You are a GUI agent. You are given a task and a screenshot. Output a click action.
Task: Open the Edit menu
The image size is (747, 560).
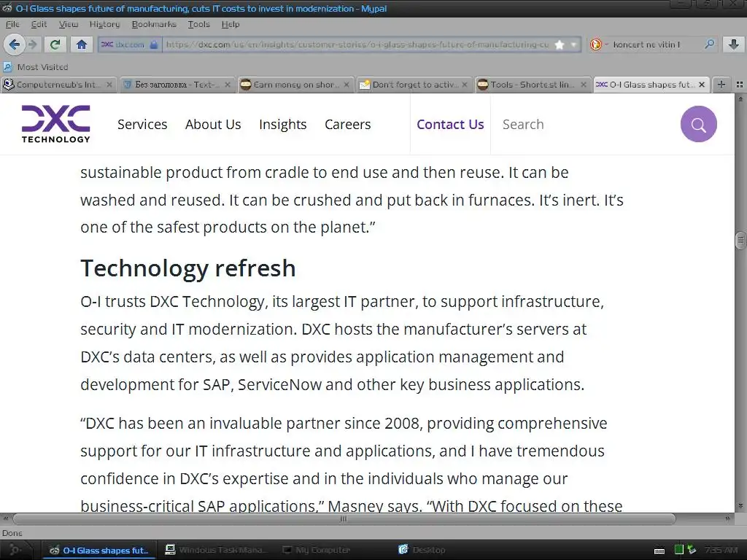[39, 24]
